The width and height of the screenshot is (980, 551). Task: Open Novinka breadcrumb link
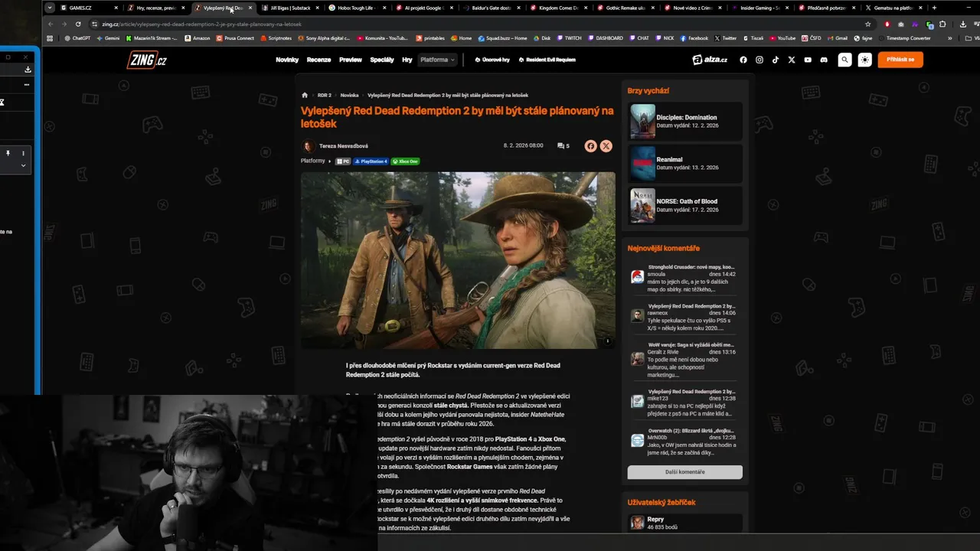[x=349, y=96]
